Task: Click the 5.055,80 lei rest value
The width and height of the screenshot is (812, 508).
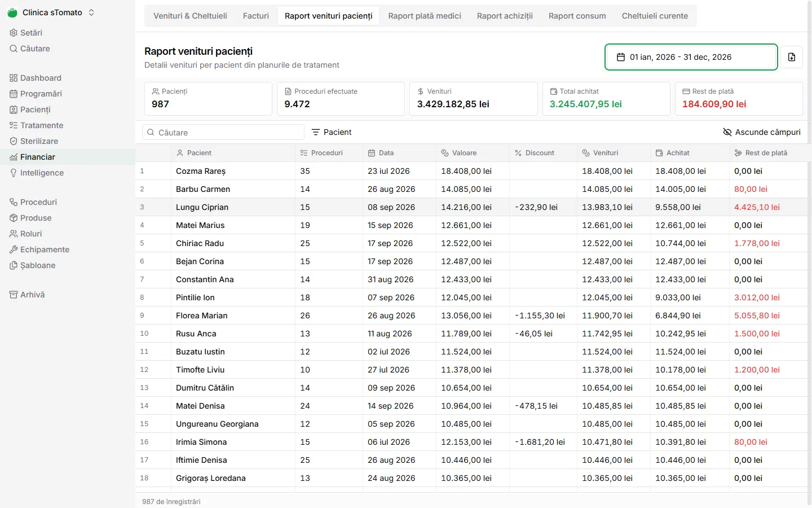Action: tap(757, 316)
